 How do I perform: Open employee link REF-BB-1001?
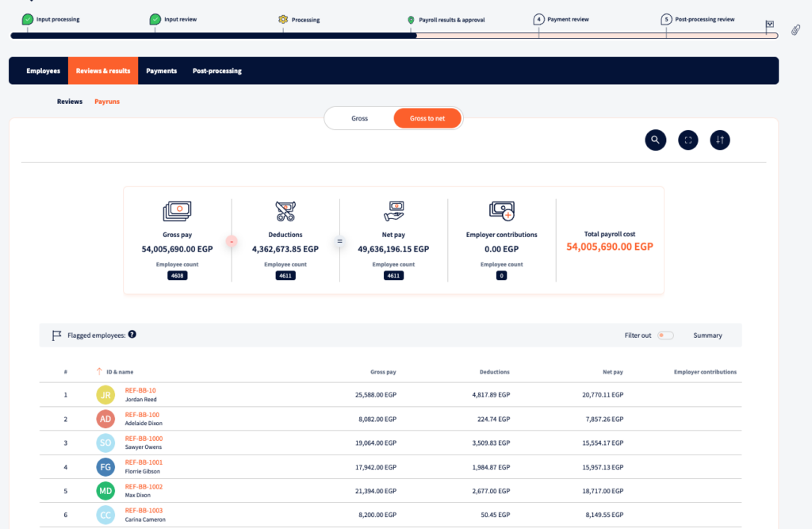point(144,462)
